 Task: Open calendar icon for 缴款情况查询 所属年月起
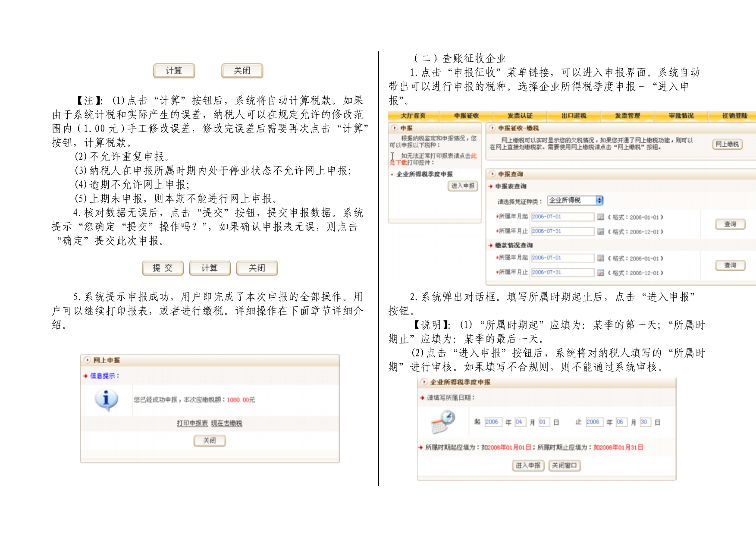tap(600, 258)
